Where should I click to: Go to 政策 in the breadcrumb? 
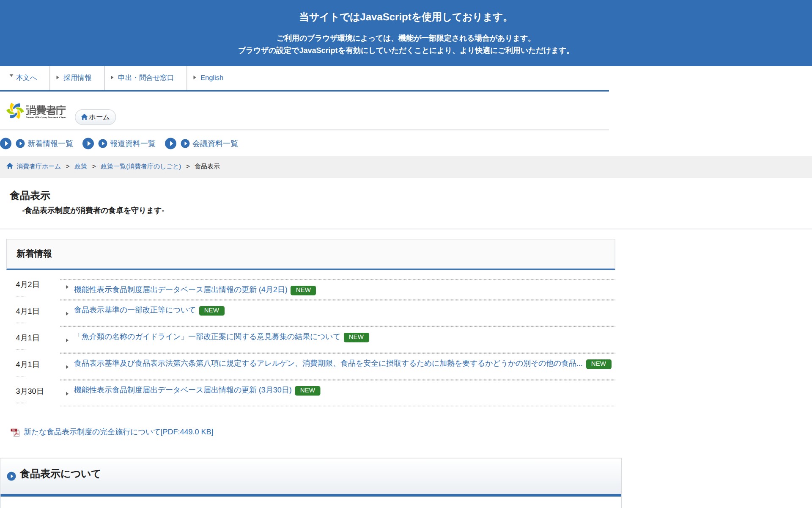(x=80, y=166)
